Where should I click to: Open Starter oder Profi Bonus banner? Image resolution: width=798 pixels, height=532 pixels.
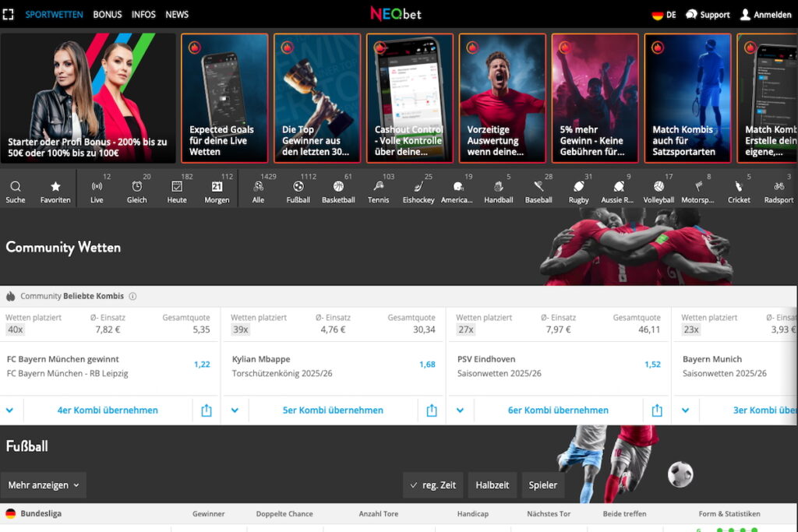[x=88, y=98]
